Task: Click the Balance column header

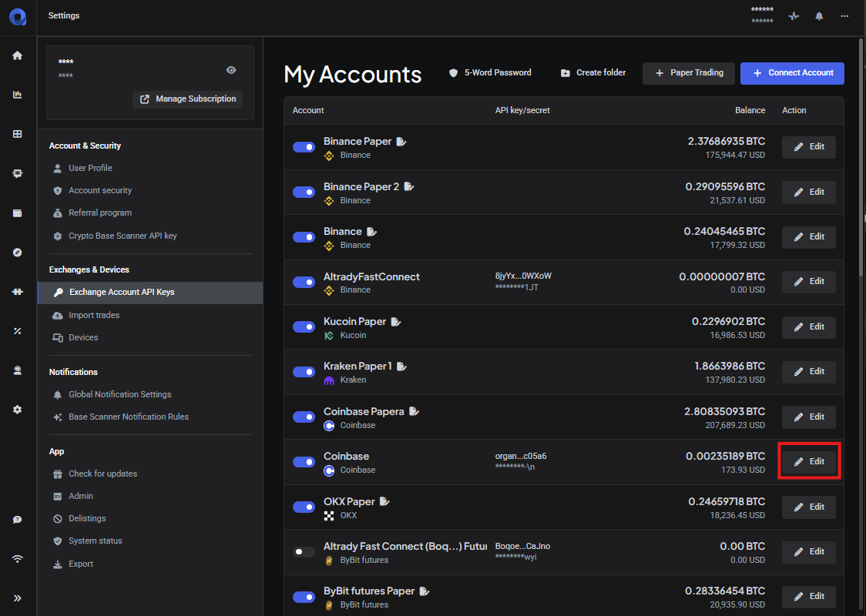Action: point(750,110)
